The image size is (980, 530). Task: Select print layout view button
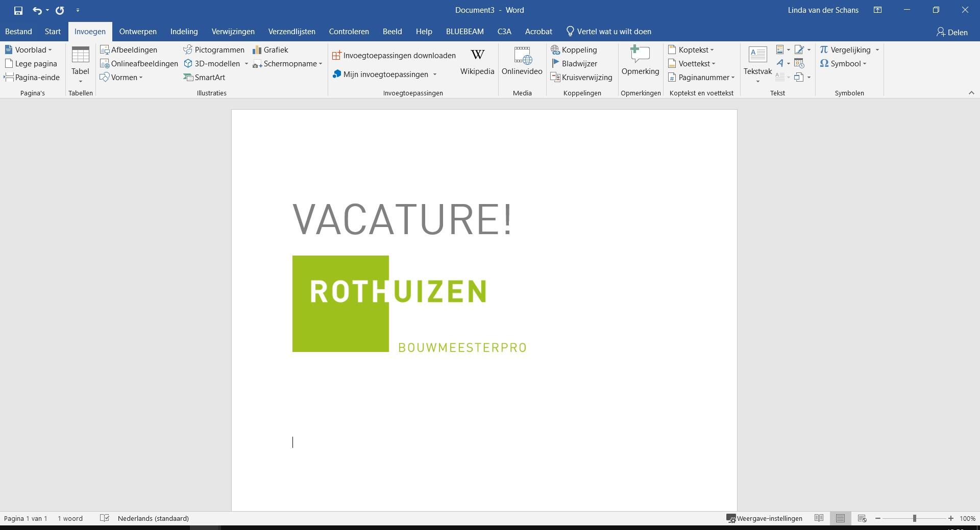tap(840, 518)
